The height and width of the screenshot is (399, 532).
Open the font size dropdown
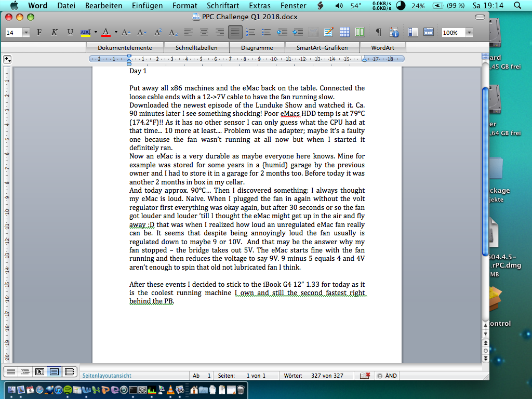tap(26, 33)
